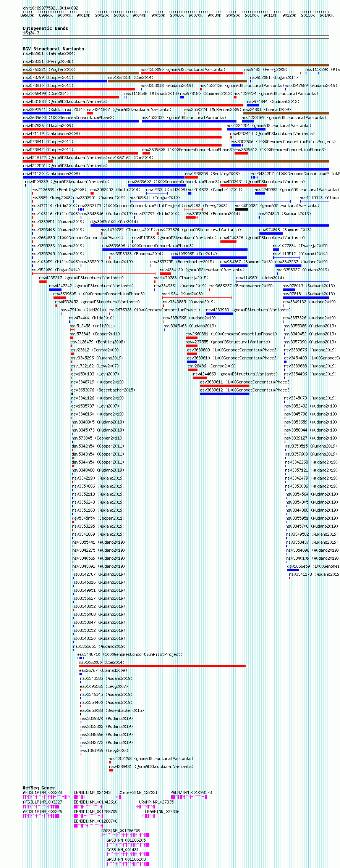Viewport: 340px width, 868px height.
Task: Open GAS8 NM_001286209 transcript
Action: point(121,831)
